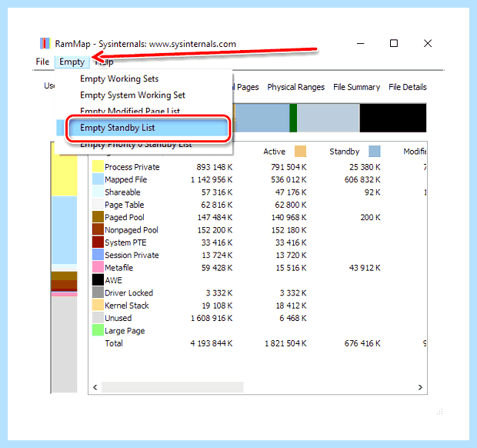Switch to the File Summary tab
The height and width of the screenshot is (448, 477).
(356, 87)
